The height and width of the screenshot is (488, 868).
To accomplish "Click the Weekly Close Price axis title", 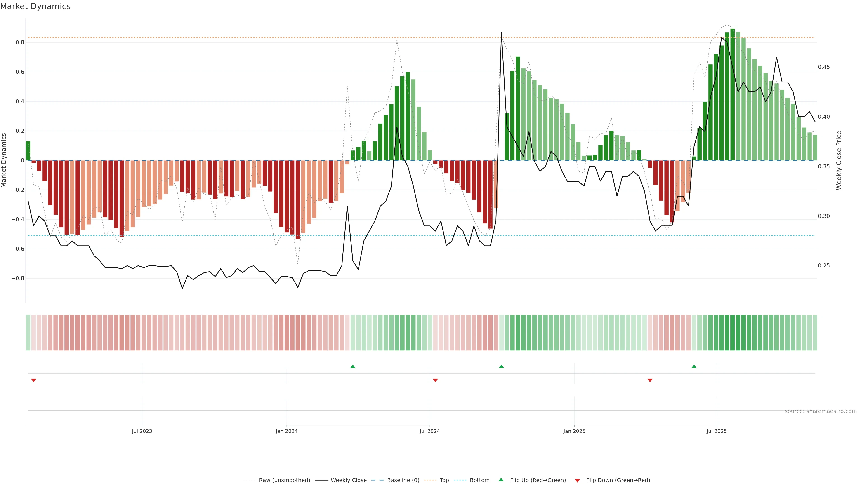I will click(x=839, y=160).
